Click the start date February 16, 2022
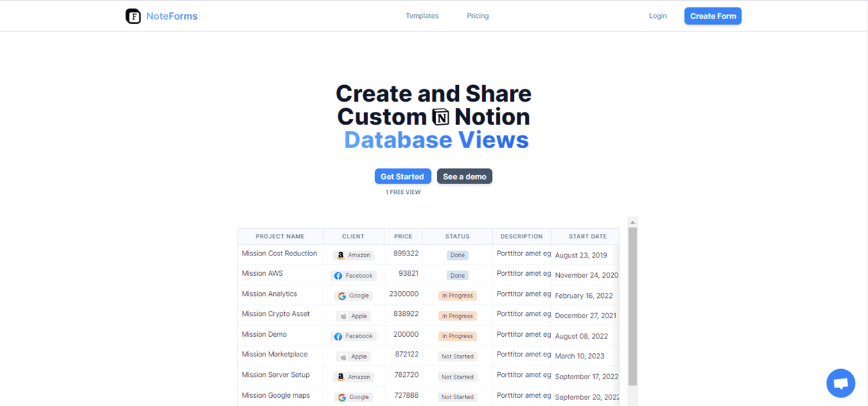 (x=583, y=296)
